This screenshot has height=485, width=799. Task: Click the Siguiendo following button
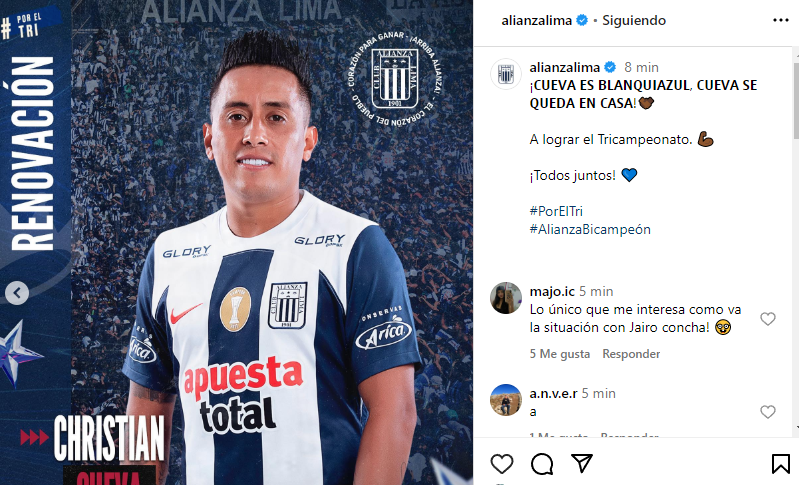pyautogui.click(x=634, y=20)
